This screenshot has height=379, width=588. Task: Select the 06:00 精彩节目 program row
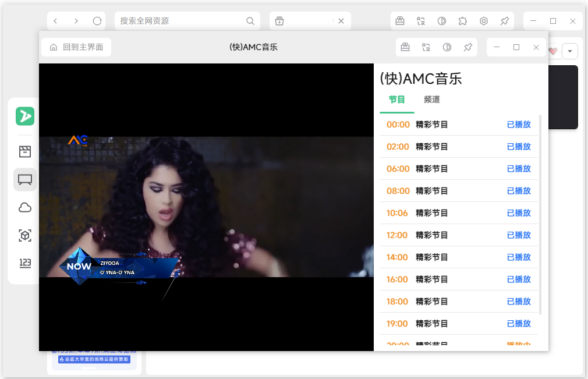(x=459, y=169)
